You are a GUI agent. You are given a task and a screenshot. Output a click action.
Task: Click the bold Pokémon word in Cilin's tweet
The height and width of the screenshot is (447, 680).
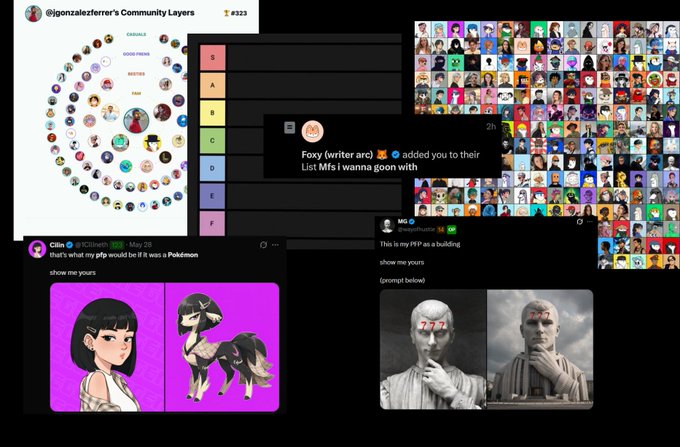coord(183,255)
